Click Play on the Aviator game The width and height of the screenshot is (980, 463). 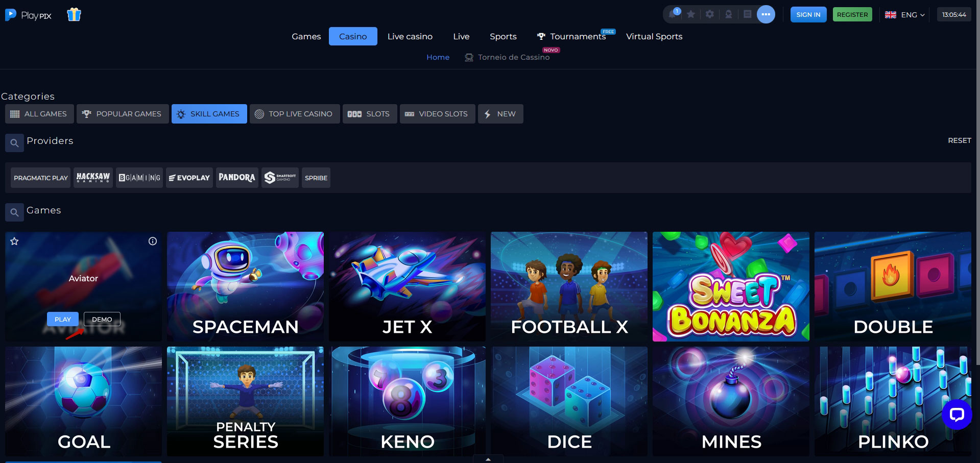click(x=63, y=319)
